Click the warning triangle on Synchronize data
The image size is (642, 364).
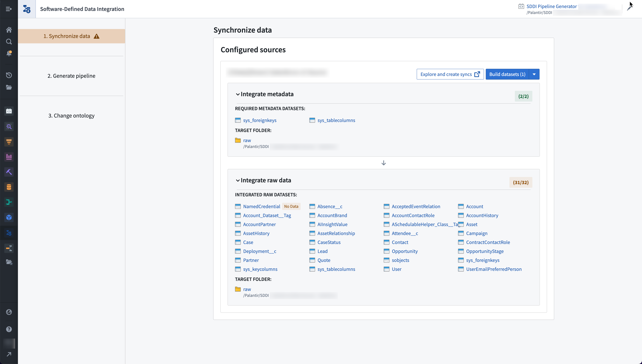(97, 36)
